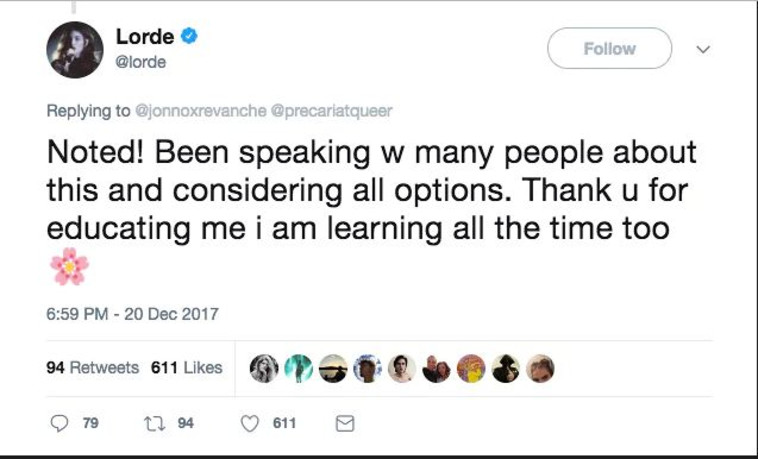Open the liker avatar showing two people
Screen dimensions: 758x459
point(436,368)
